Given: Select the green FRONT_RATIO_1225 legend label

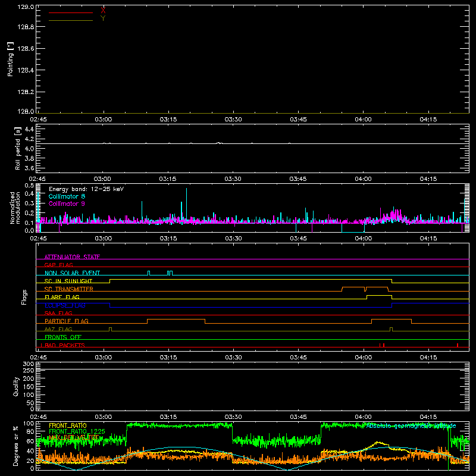Looking at the screenshot, I should (77, 431).
